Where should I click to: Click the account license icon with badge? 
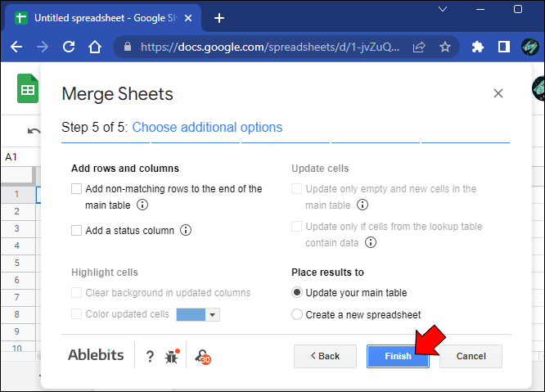coord(201,356)
